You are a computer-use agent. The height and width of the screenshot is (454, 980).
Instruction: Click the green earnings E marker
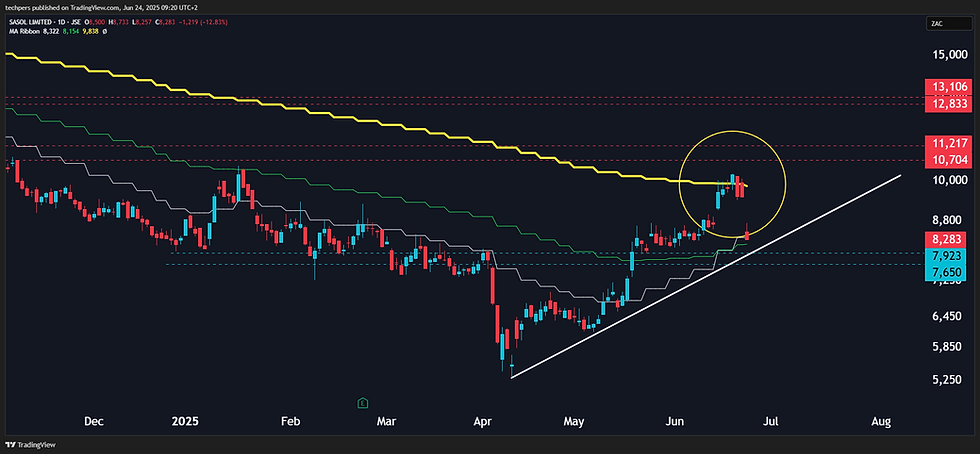[362, 403]
